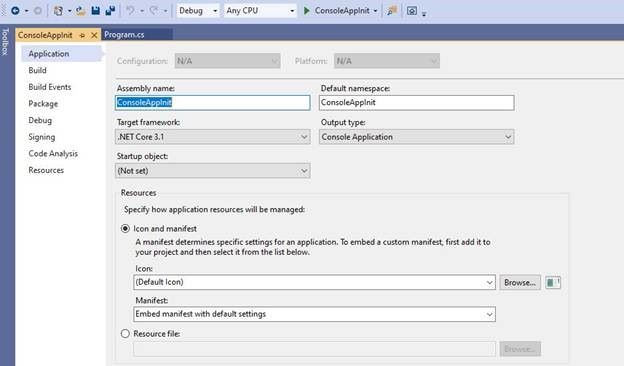Expand the Startup object dropdown
Viewport: 624px width, 366px height.
coord(213,171)
